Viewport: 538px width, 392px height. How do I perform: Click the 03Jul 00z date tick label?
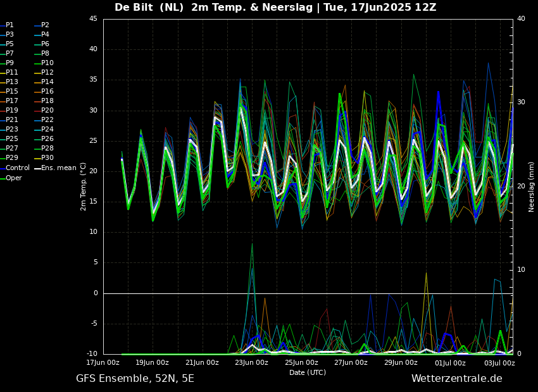(499, 363)
